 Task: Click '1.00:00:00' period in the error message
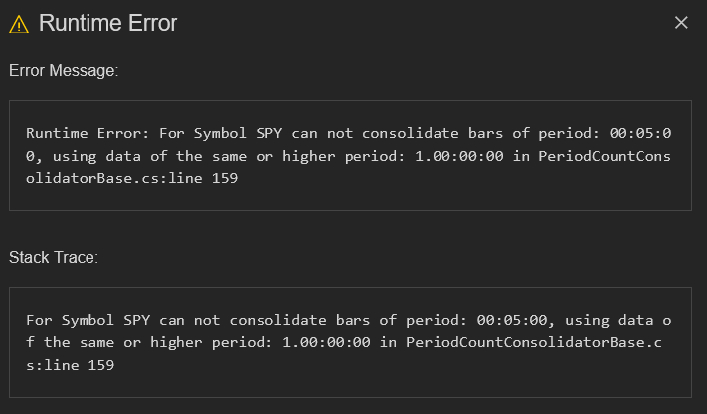point(459,156)
